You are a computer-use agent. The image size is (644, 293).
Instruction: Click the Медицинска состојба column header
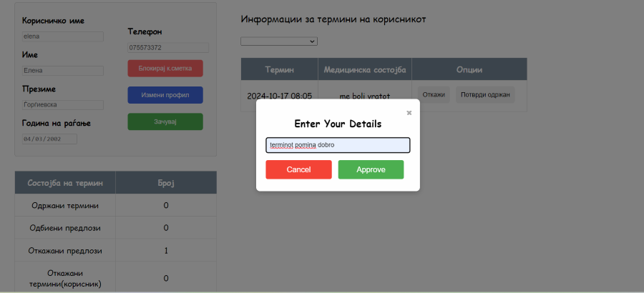click(365, 70)
